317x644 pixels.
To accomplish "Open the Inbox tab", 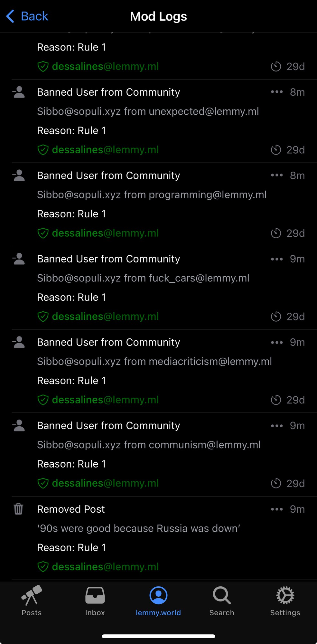I will [95, 601].
